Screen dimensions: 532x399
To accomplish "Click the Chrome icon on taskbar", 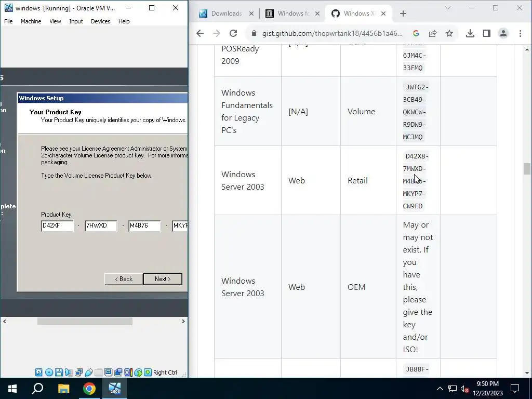I will [x=89, y=389].
